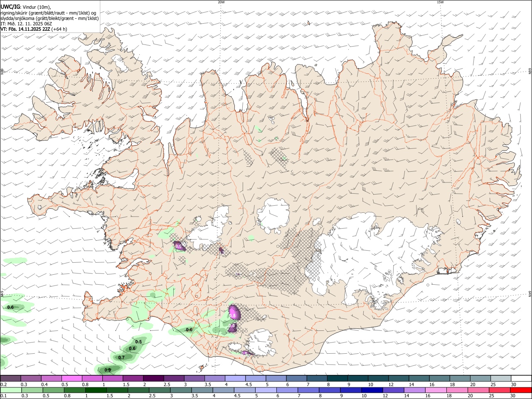532x399 pixels.
Task: Click the 0.1 number under the rain legend
Action: pyautogui.click(x=4, y=396)
